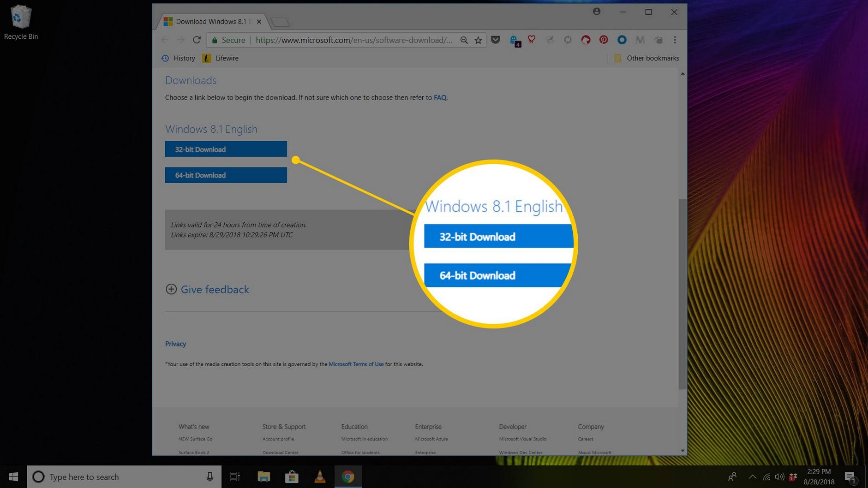This screenshot has width=868, height=488.
Task: Click the Microsoft in education footer link
Action: (364, 439)
